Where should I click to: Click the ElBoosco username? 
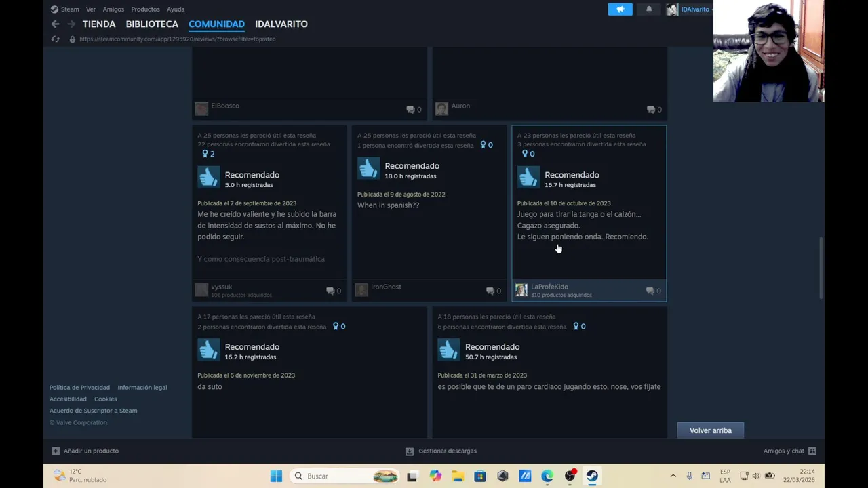click(x=225, y=106)
